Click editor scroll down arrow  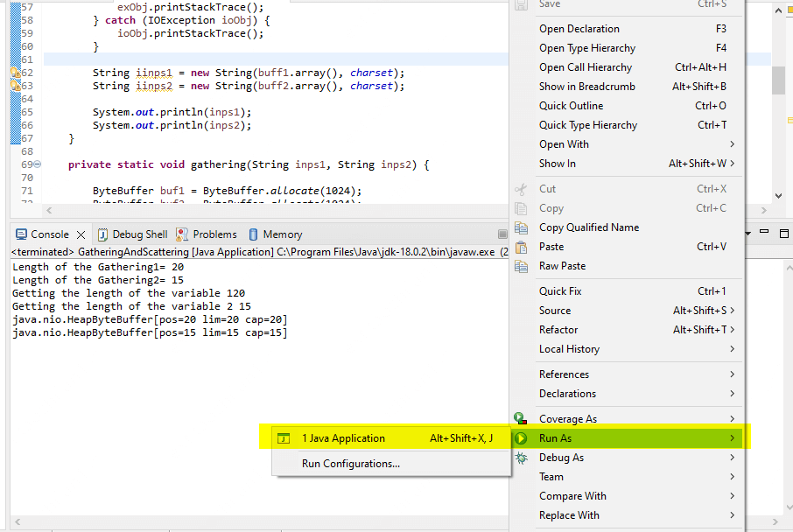(778, 196)
